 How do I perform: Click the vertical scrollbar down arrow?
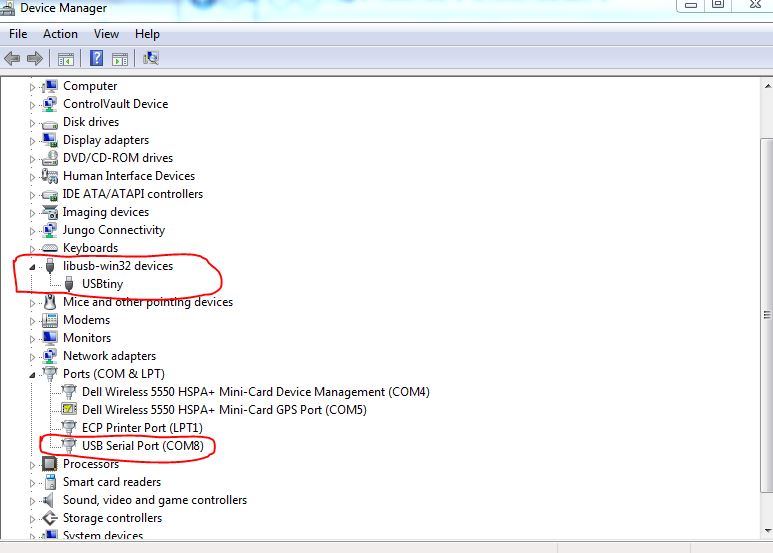click(x=767, y=530)
